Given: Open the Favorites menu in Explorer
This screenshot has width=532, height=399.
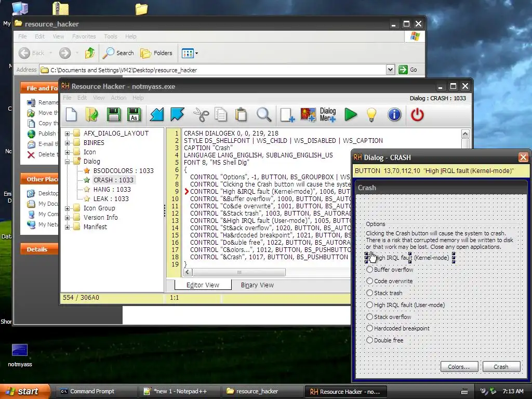Looking at the screenshot, I should (x=84, y=36).
